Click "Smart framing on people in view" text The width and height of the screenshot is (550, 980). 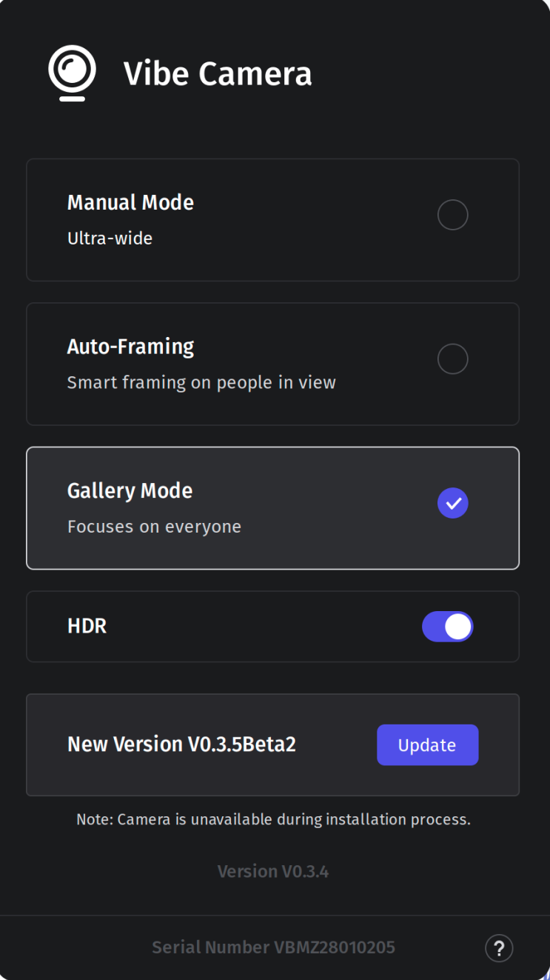[201, 382]
